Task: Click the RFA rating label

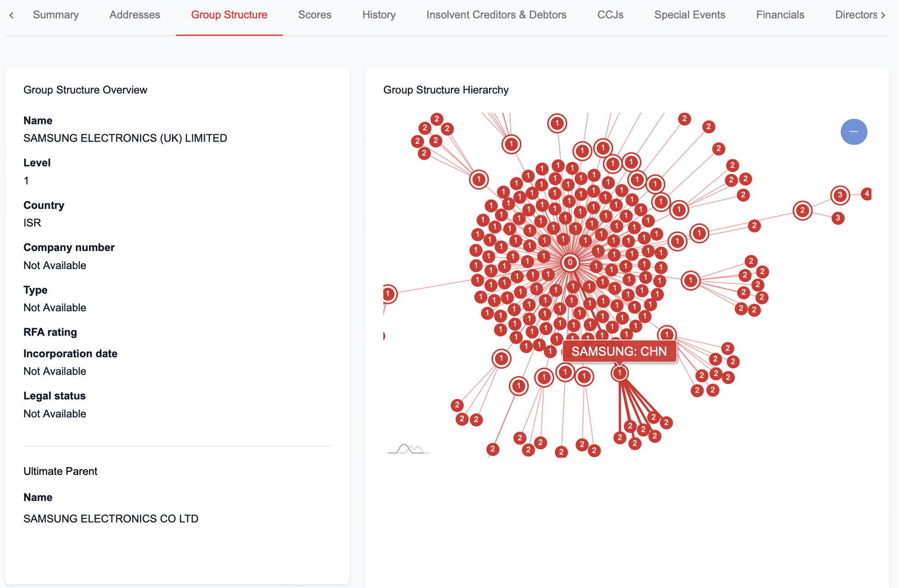Action: (50, 332)
